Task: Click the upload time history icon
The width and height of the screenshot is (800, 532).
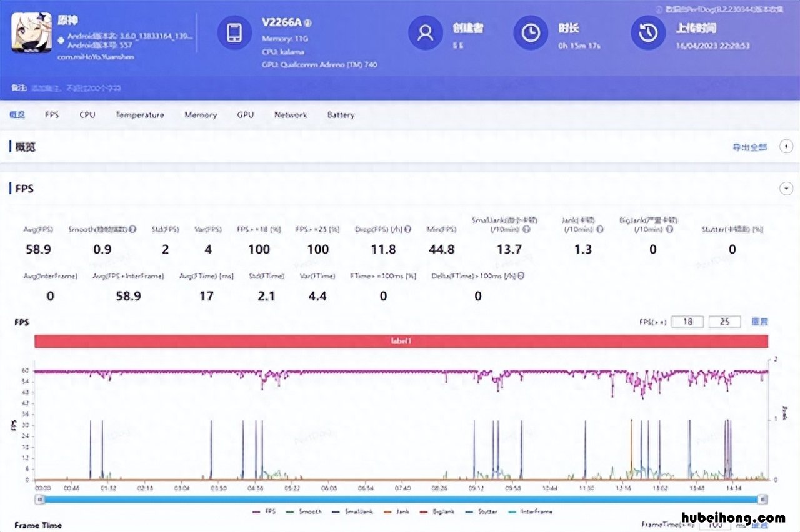Action: [648, 32]
